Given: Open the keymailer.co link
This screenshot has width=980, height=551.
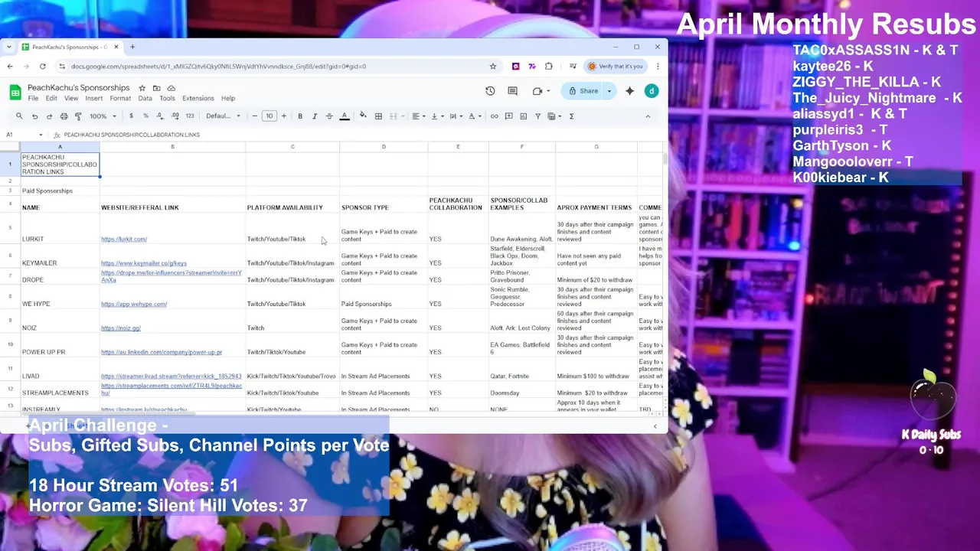Looking at the screenshot, I should (x=144, y=263).
